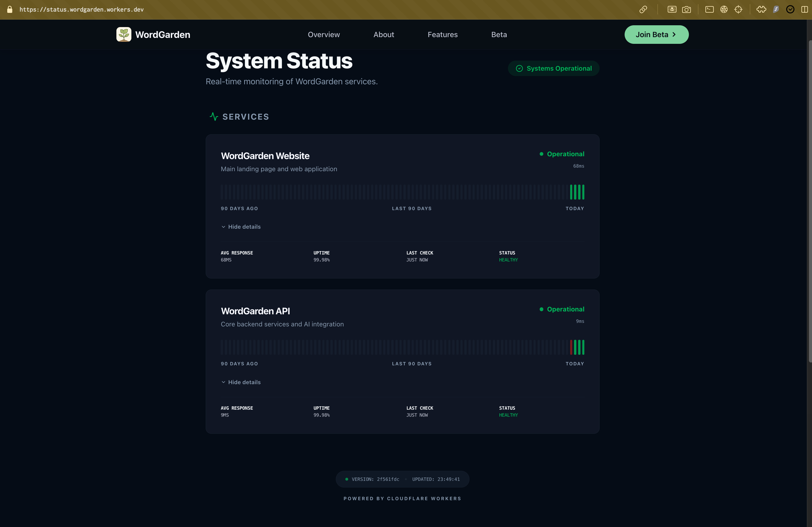The height and width of the screenshot is (527, 812).
Task: Click the Join Beta button
Action: (x=656, y=35)
